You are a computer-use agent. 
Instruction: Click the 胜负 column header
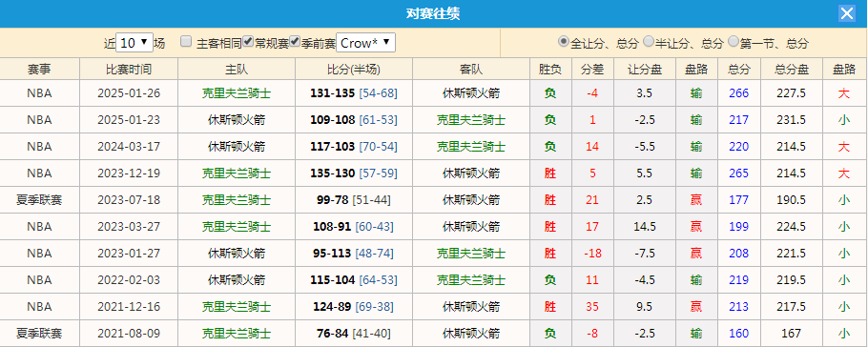[549, 70]
